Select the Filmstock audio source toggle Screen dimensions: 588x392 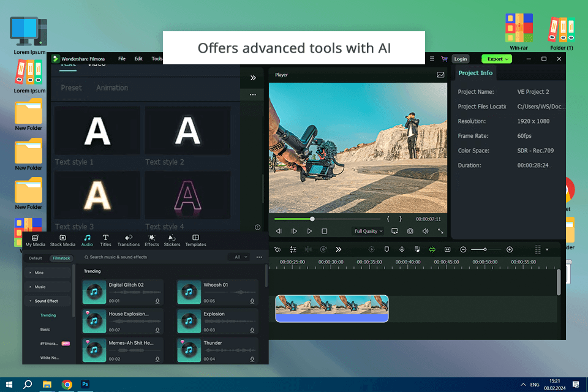(x=61, y=258)
